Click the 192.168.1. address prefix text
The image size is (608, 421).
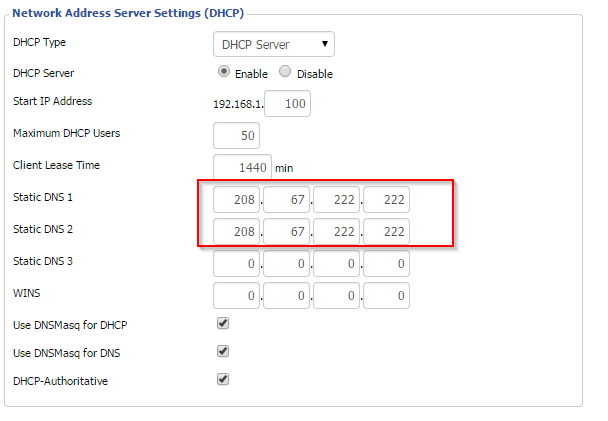[238, 104]
